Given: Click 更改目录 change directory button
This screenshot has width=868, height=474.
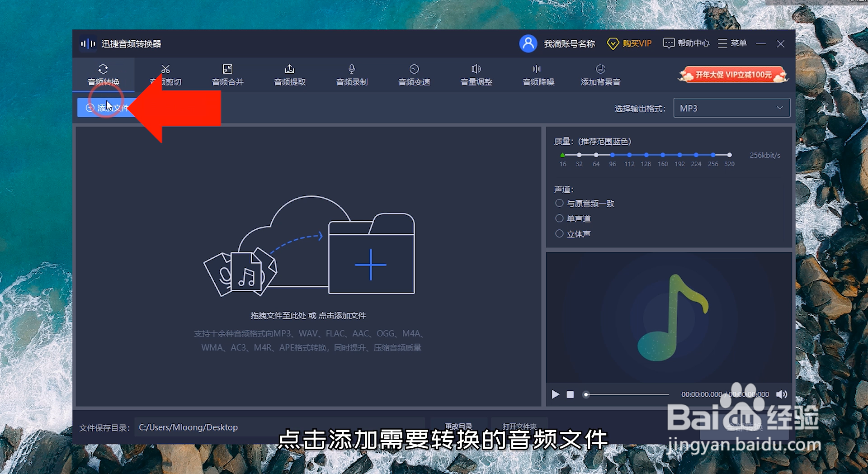Looking at the screenshot, I should point(458,426).
